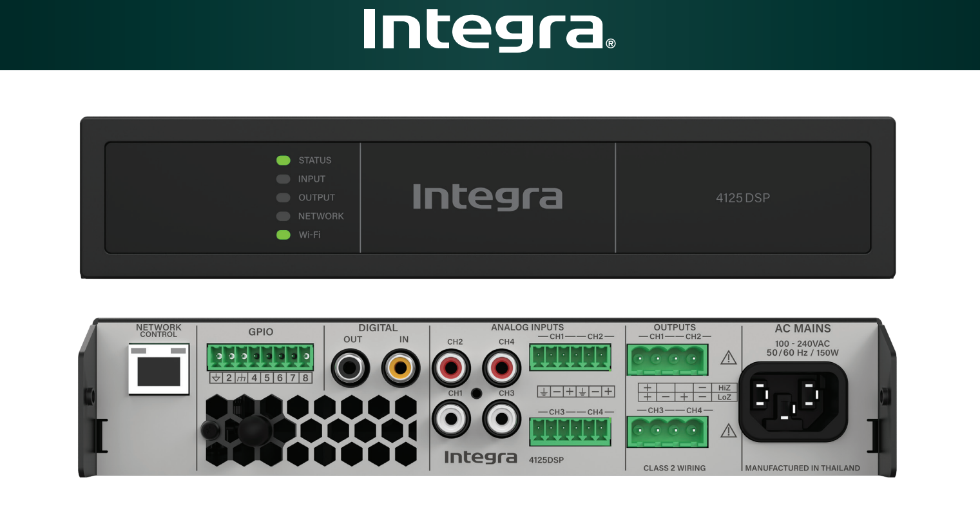This screenshot has height=511, width=980.
Task: Click the green Wi-Fi indicator light
Action: 283,235
